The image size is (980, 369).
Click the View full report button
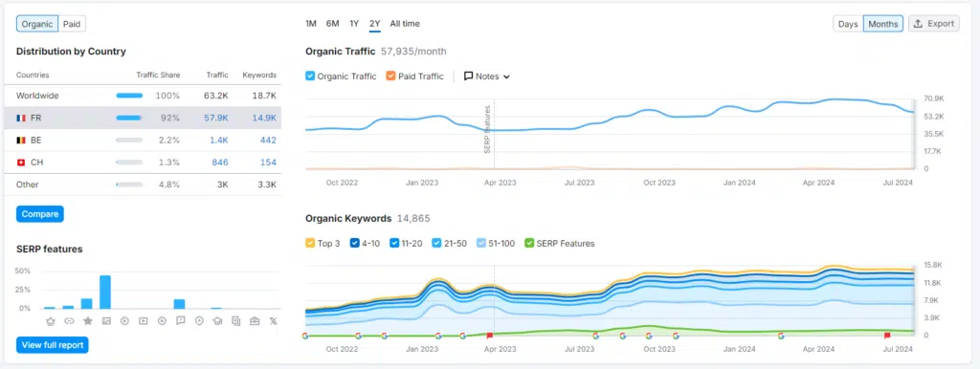tap(53, 345)
